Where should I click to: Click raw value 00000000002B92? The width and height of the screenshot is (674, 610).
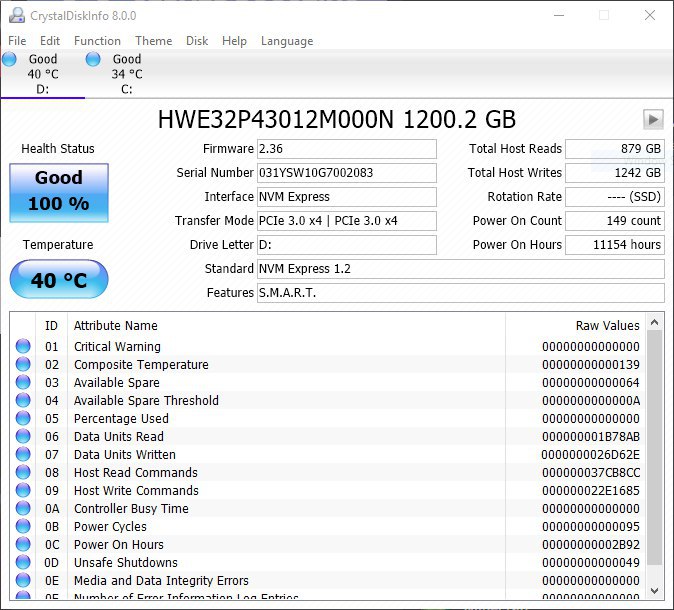point(591,545)
